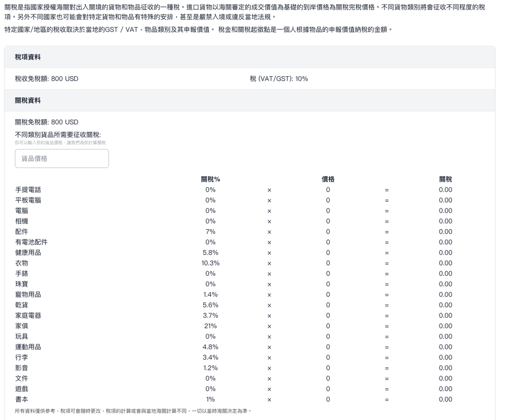Click the 關稅% column header
The width and height of the screenshot is (509, 420).
210,179
